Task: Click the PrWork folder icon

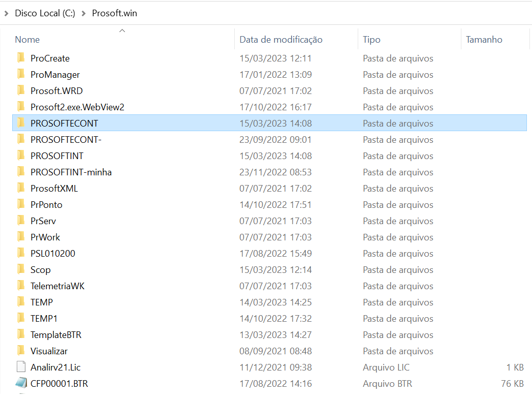Action: click(21, 237)
